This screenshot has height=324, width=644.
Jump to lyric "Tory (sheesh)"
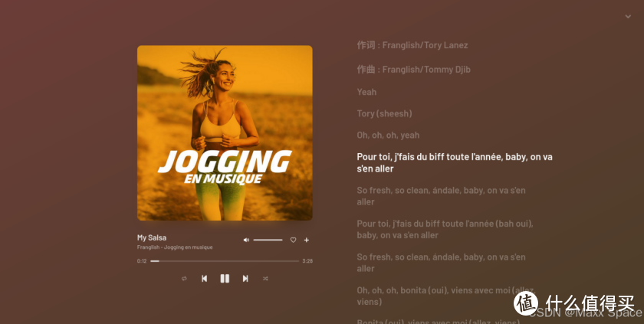click(384, 113)
